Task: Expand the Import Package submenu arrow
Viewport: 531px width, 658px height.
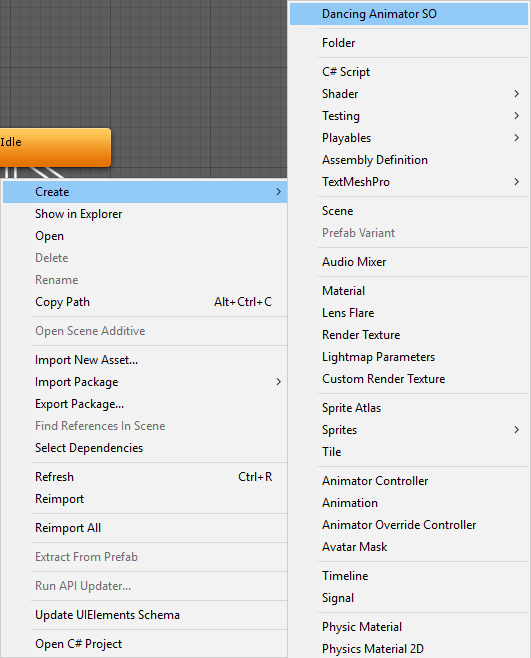Action: click(x=278, y=381)
